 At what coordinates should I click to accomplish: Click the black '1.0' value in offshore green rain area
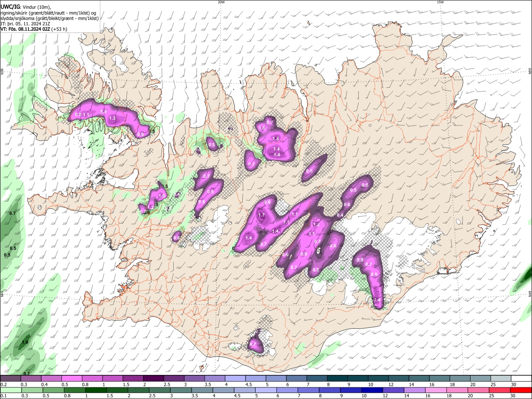[x=25, y=342]
